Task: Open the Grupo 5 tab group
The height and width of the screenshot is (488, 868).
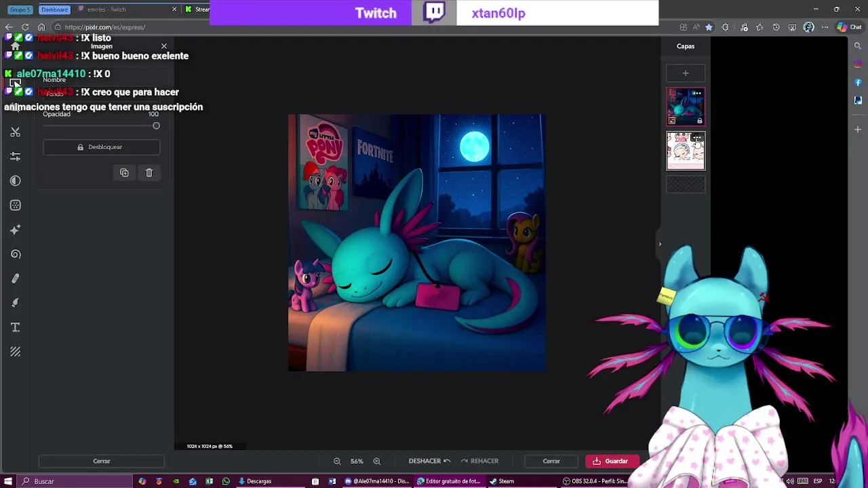Action: [x=20, y=9]
